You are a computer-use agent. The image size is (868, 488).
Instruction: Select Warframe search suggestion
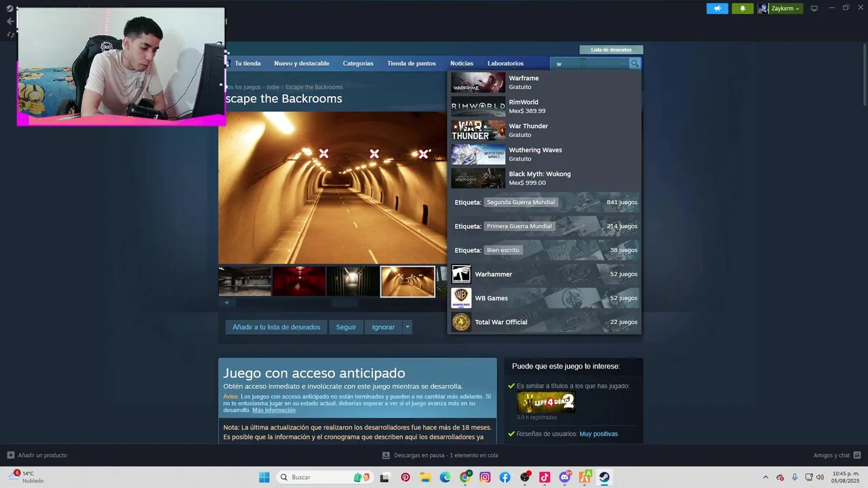click(x=544, y=83)
